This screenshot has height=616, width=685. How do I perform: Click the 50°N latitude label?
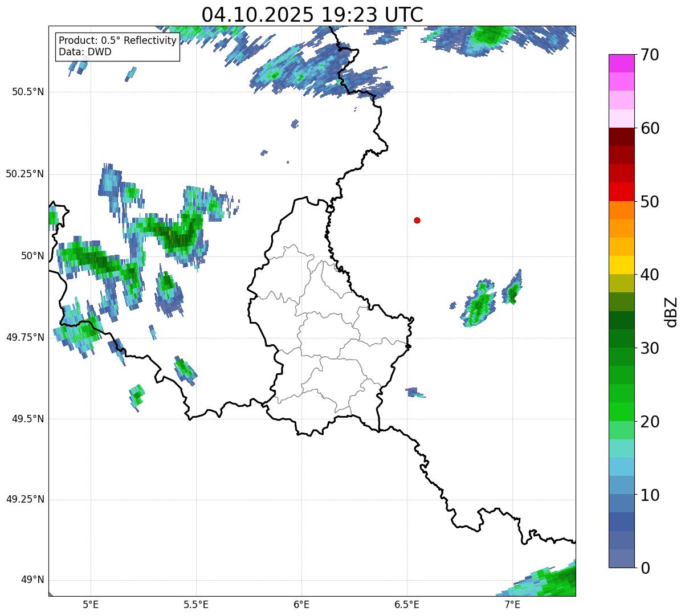click(x=32, y=256)
